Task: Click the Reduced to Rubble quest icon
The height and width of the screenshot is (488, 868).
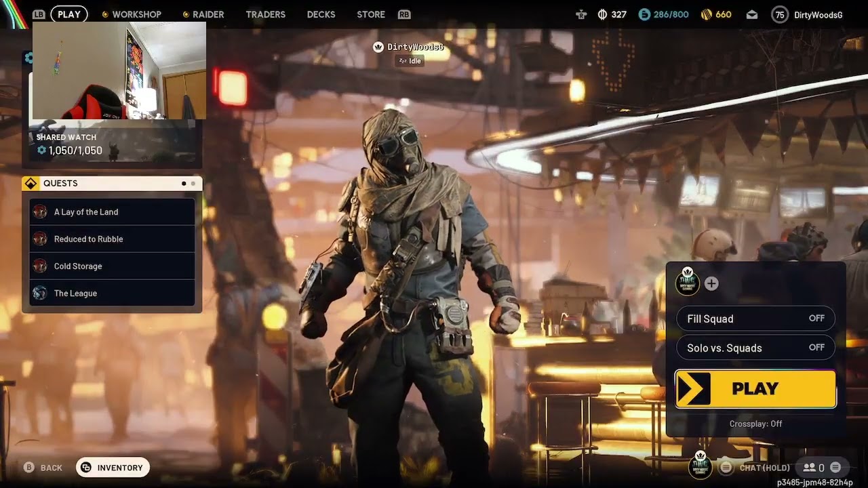Action: 40,239
